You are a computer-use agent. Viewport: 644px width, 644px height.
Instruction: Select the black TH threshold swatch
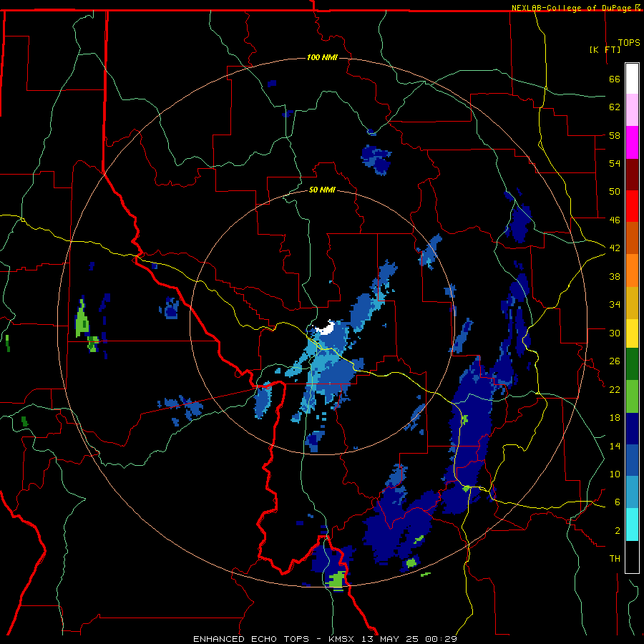click(x=632, y=557)
